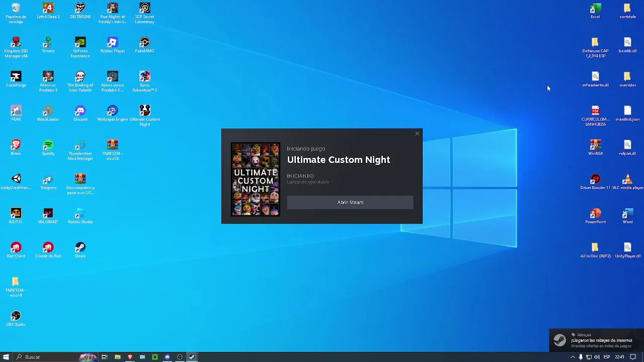
Task: Select the PowerPoint desktop shortcut
Action: click(596, 216)
